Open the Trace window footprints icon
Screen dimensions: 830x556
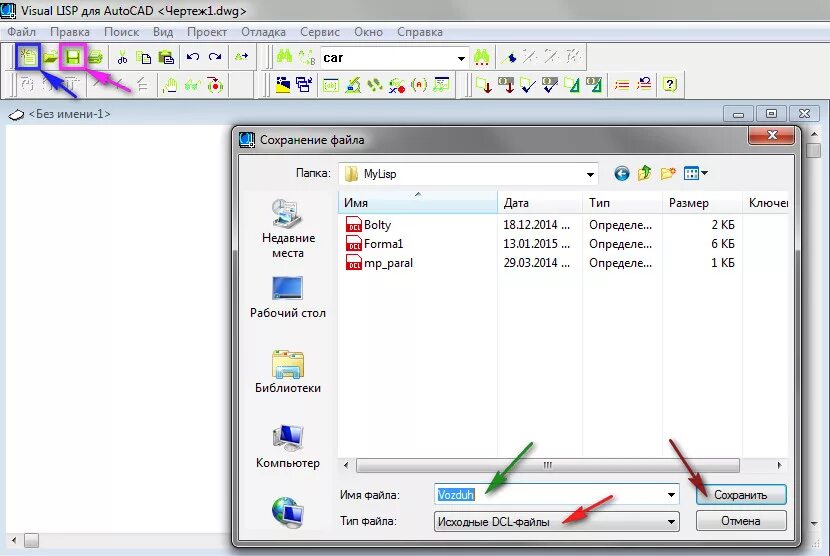click(x=375, y=85)
